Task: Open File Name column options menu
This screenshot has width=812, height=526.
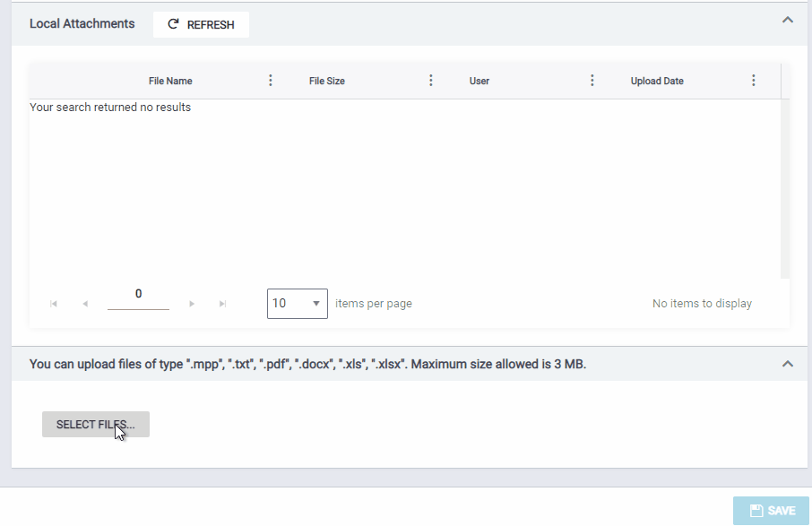Action: coord(271,81)
